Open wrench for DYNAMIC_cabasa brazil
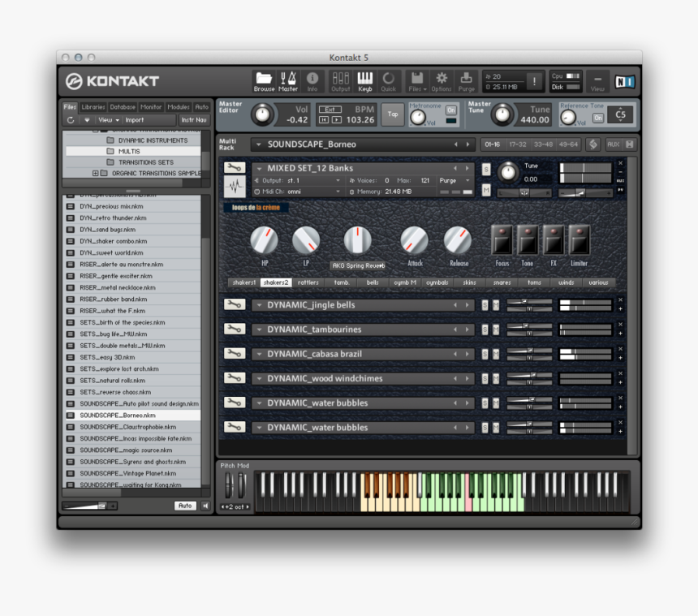The height and width of the screenshot is (616, 698). pyautogui.click(x=235, y=353)
